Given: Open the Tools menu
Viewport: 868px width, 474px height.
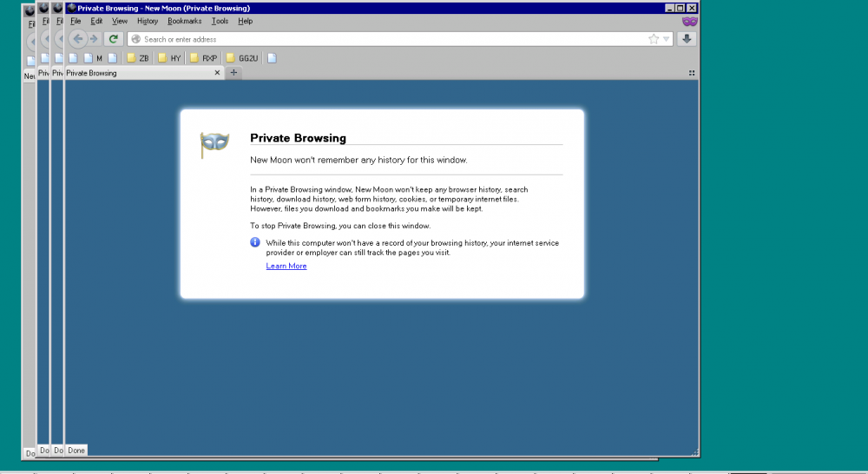Looking at the screenshot, I should tap(220, 21).
